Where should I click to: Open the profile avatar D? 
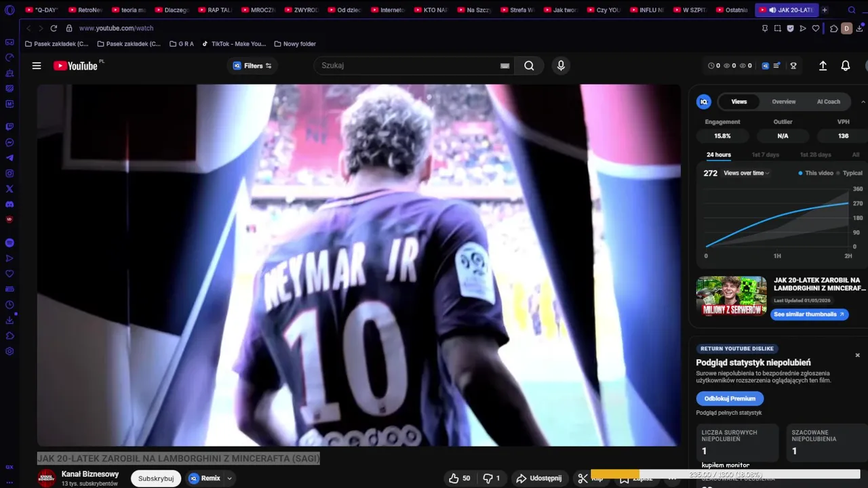tap(846, 28)
